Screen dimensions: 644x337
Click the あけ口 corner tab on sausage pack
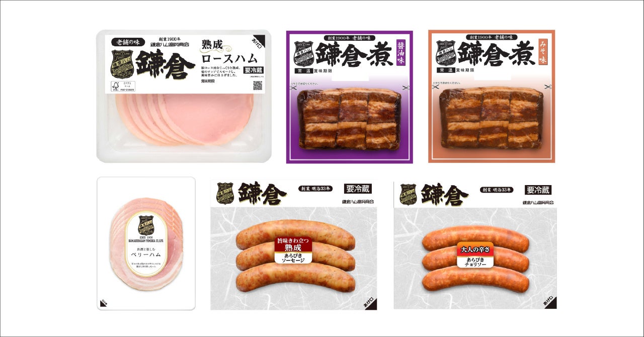(369, 301)
